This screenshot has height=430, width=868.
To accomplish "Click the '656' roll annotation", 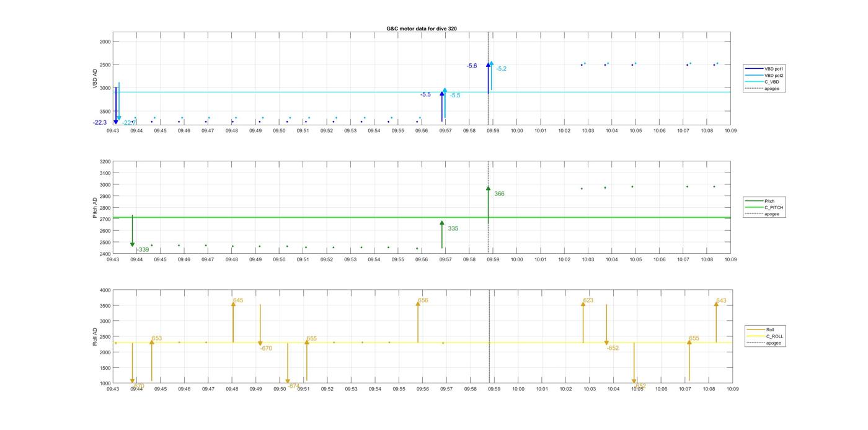I will tap(423, 300).
